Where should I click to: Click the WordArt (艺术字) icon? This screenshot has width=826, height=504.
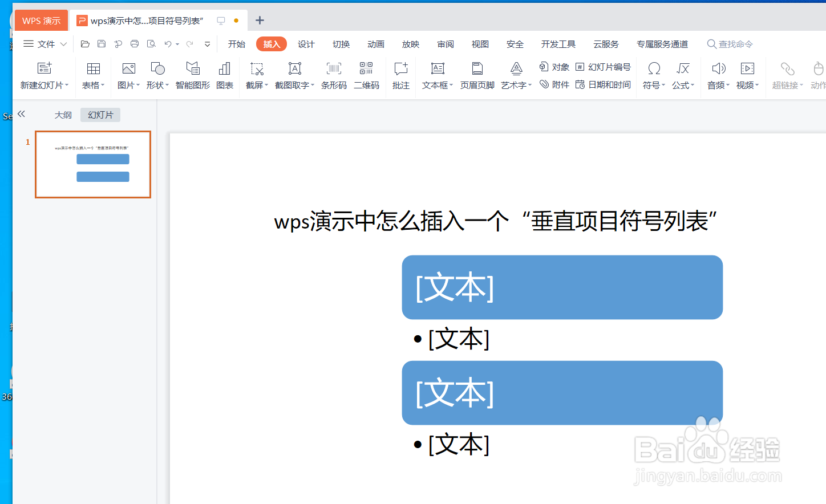tap(516, 68)
